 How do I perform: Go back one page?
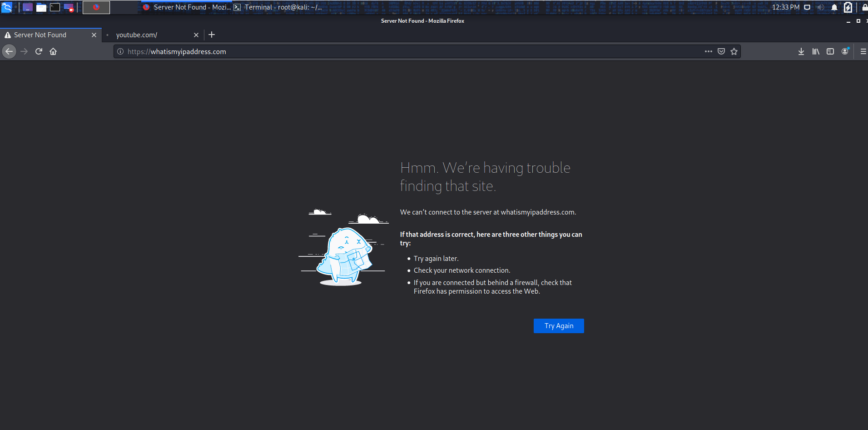9,51
